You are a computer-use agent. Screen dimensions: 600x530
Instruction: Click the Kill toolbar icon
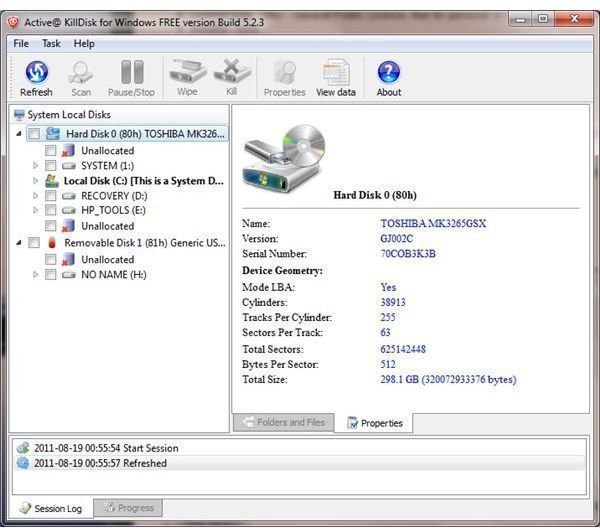[232, 71]
